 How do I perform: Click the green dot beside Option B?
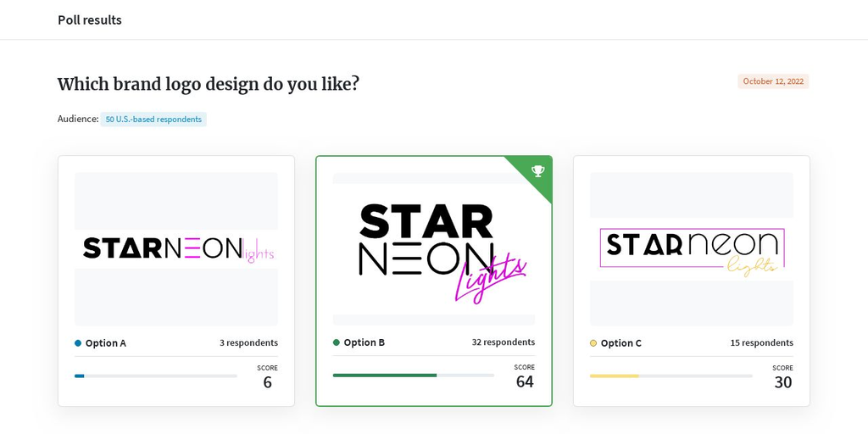click(337, 342)
